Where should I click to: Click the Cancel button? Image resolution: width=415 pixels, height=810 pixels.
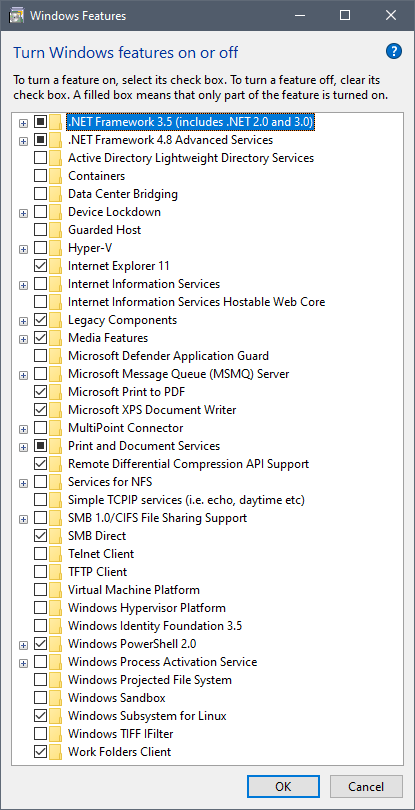click(x=366, y=787)
